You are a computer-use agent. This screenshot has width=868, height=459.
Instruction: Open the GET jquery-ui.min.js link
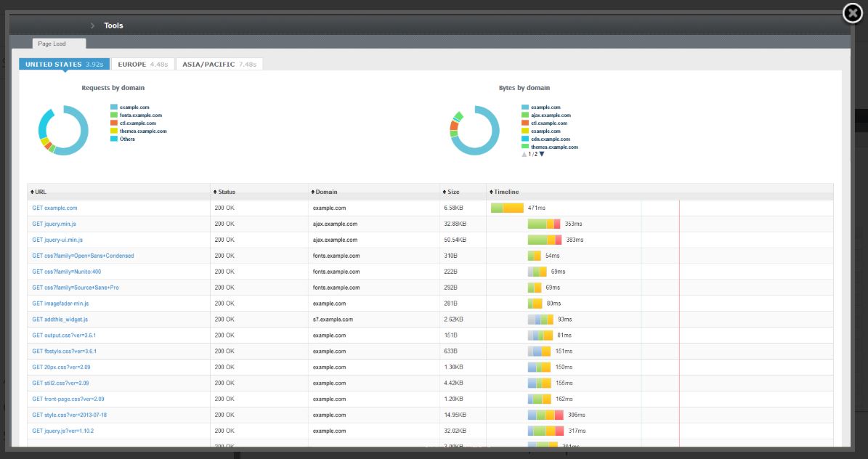[57, 240]
